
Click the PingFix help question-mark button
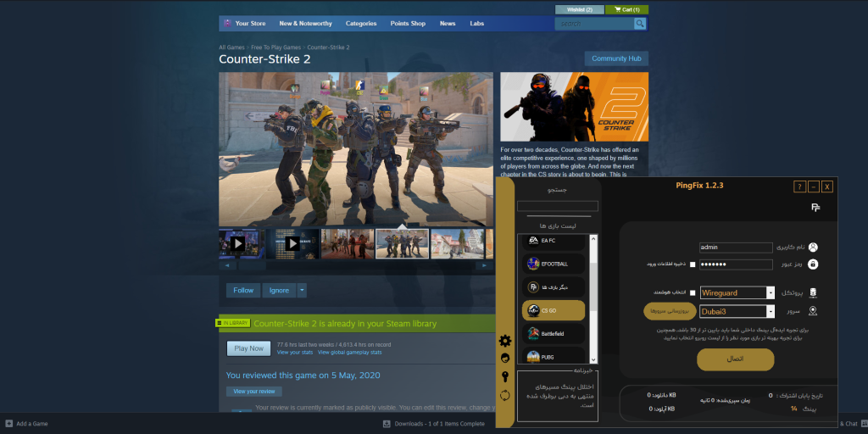click(x=799, y=186)
